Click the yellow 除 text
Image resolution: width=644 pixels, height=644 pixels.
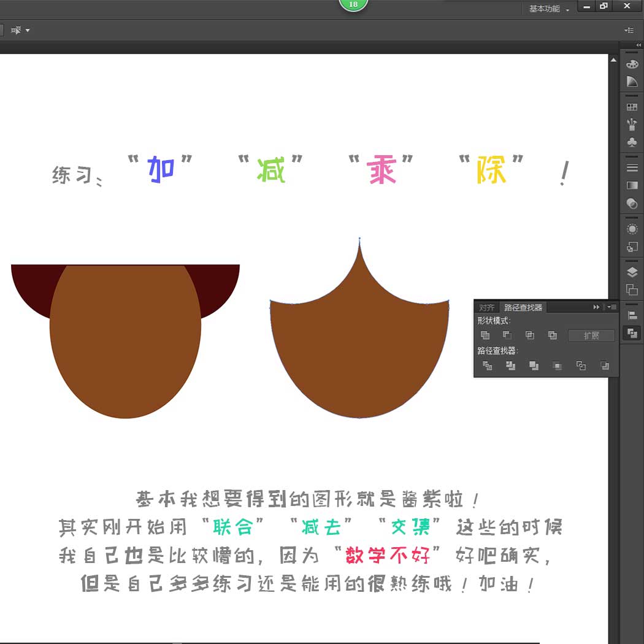(x=491, y=170)
